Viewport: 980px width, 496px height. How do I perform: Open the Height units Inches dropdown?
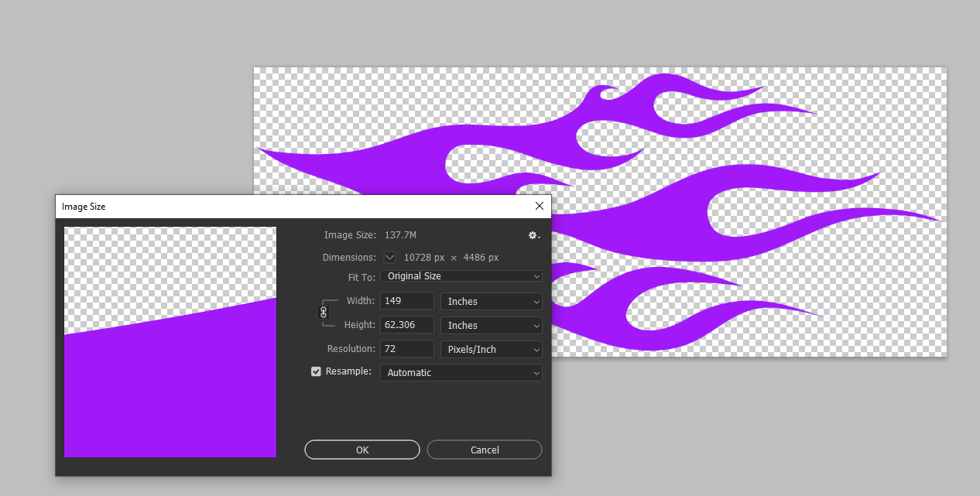point(491,326)
